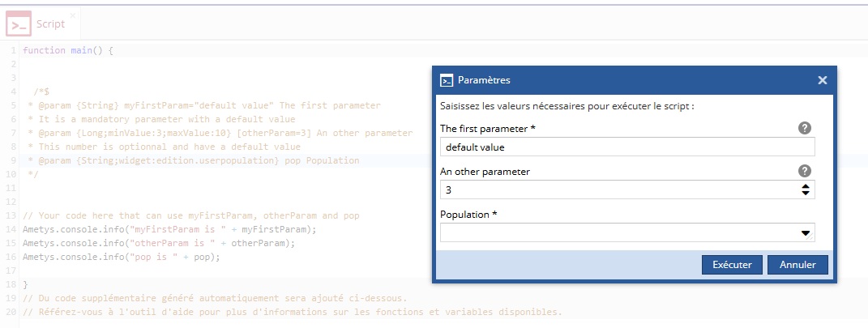
Task: Show help for The first parameter
Action: click(x=804, y=128)
